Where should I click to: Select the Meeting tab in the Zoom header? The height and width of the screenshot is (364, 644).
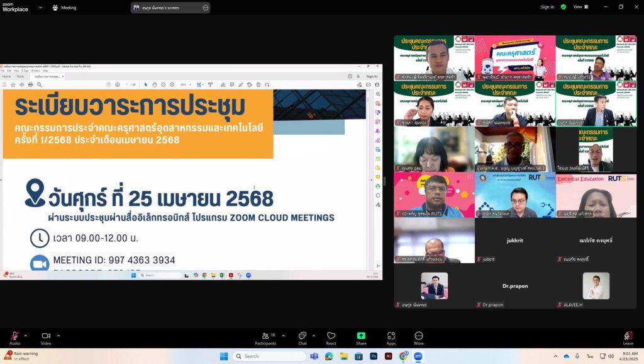point(65,8)
